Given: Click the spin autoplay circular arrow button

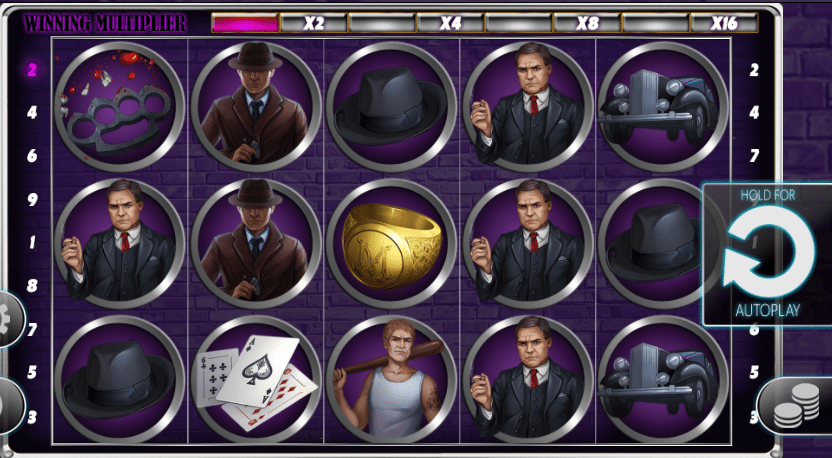Looking at the screenshot, I should pos(767,254).
